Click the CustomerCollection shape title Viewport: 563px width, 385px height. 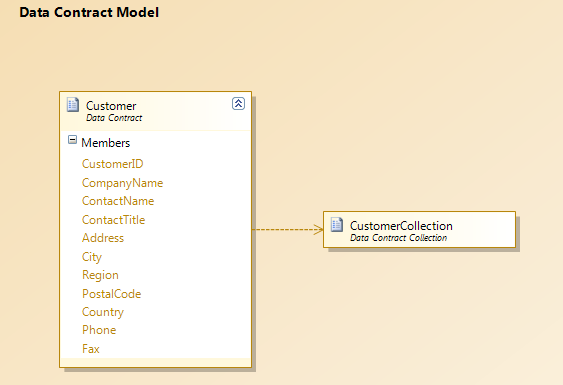click(x=401, y=226)
